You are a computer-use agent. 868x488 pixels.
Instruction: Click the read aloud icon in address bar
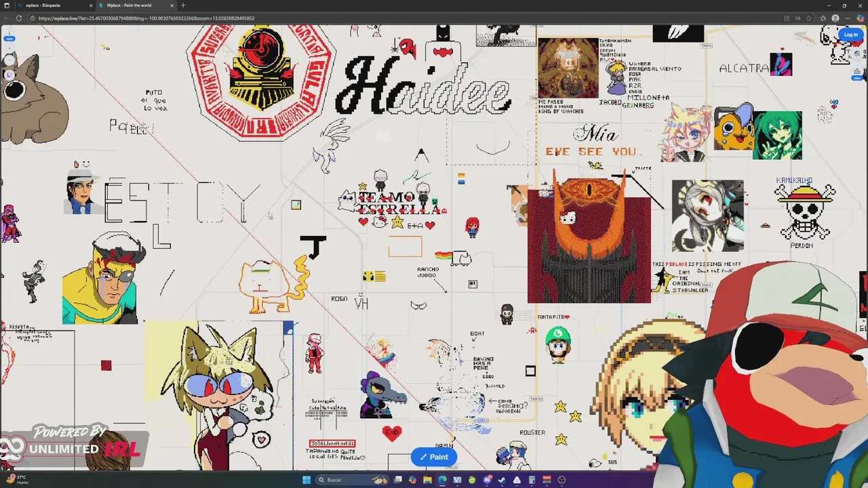tap(798, 18)
